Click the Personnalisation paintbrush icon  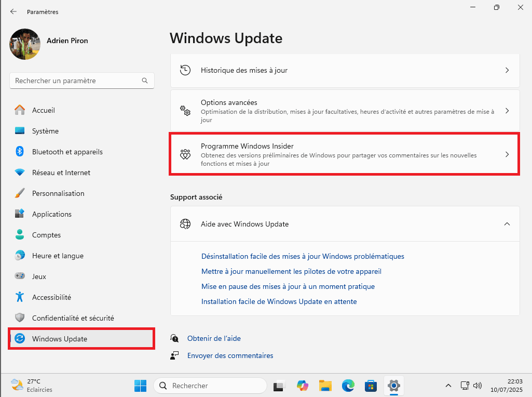20,193
